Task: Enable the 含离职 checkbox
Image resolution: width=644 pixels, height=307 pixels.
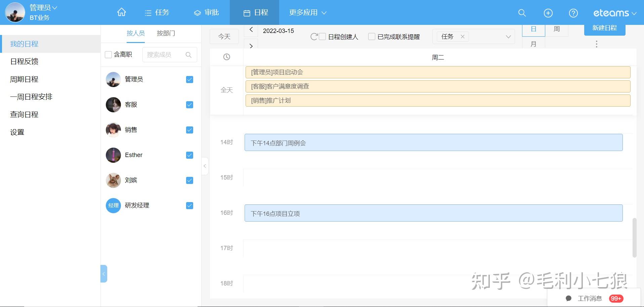Action: 109,54
